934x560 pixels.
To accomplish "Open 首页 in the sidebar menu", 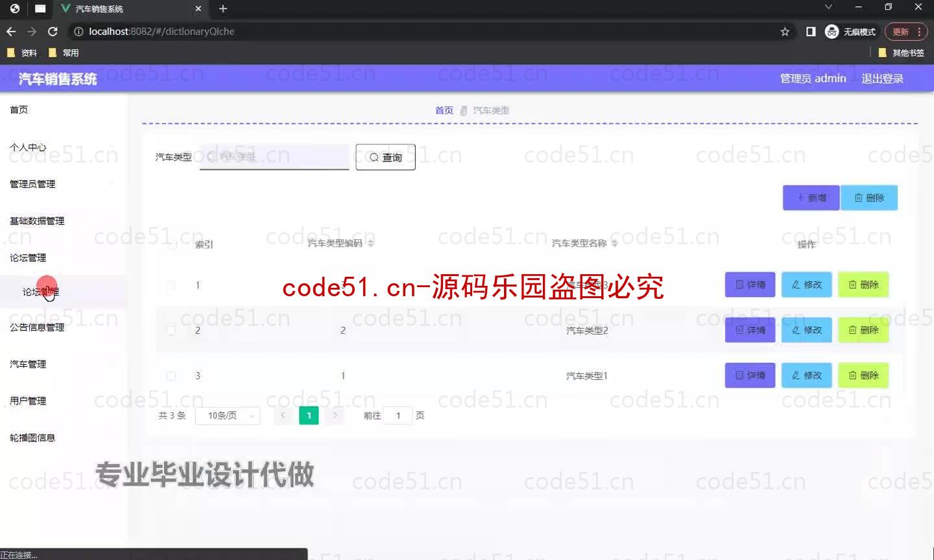I will 19,110.
